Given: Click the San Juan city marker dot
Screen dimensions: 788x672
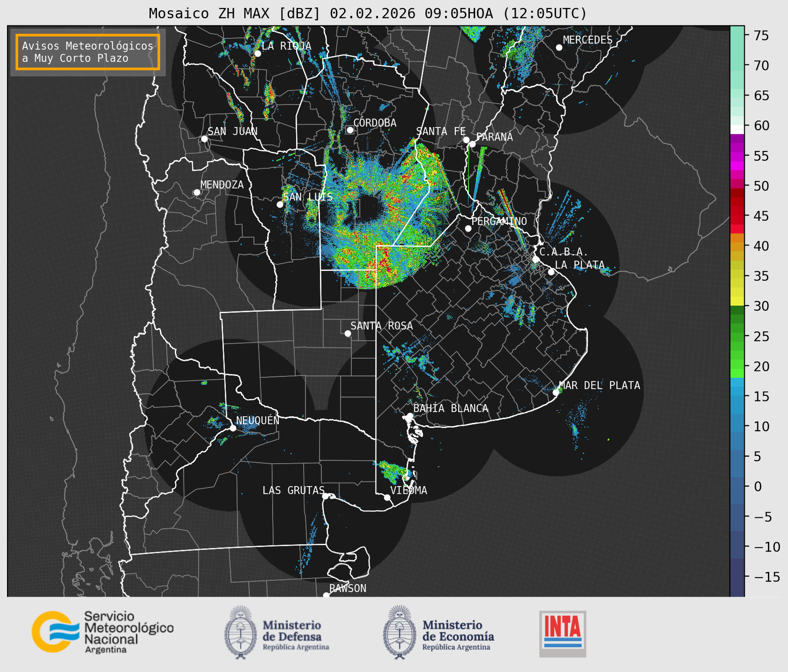Looking at the screenshot, I should pyautogui.click(x=204, y=139).
